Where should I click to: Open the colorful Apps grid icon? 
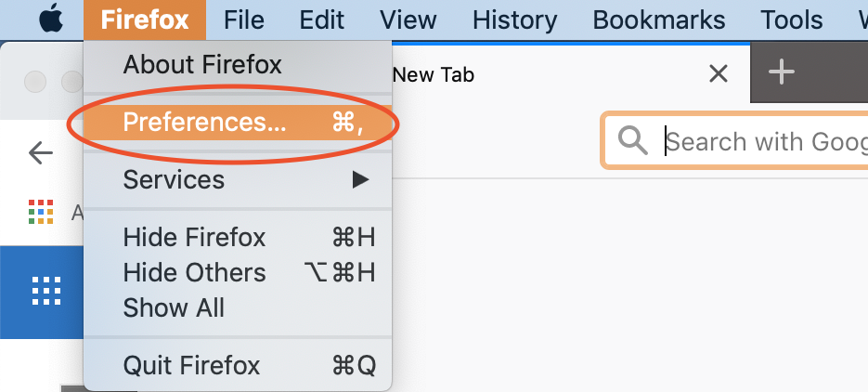pos(41,212)
